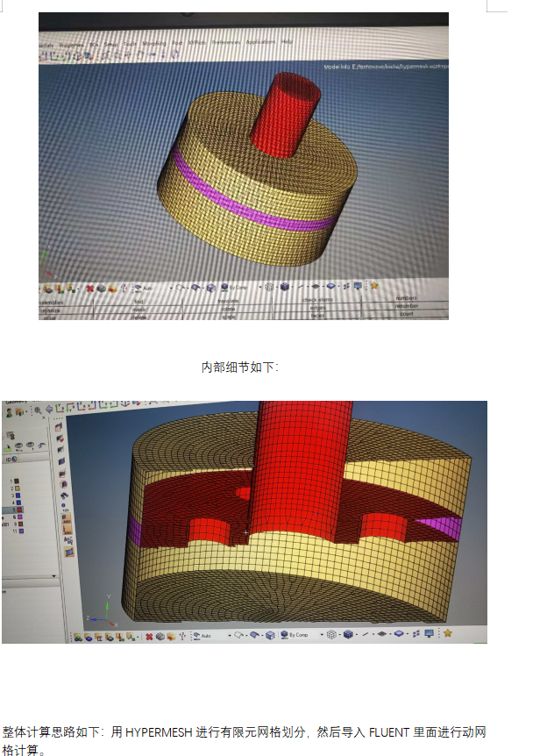Click the red color swatch of component 5
Viewport: 554px width, 756px height.
click(x=19, y=510)
